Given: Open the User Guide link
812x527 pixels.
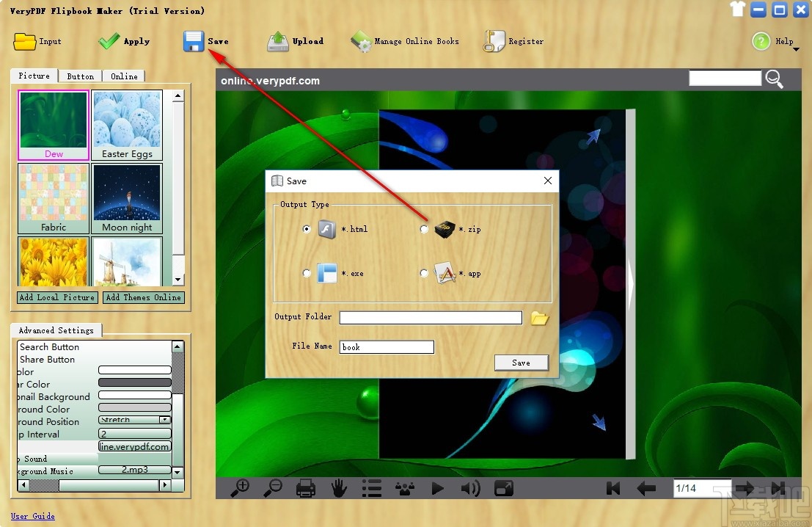Looking at the screenshot, I should 32,516.
